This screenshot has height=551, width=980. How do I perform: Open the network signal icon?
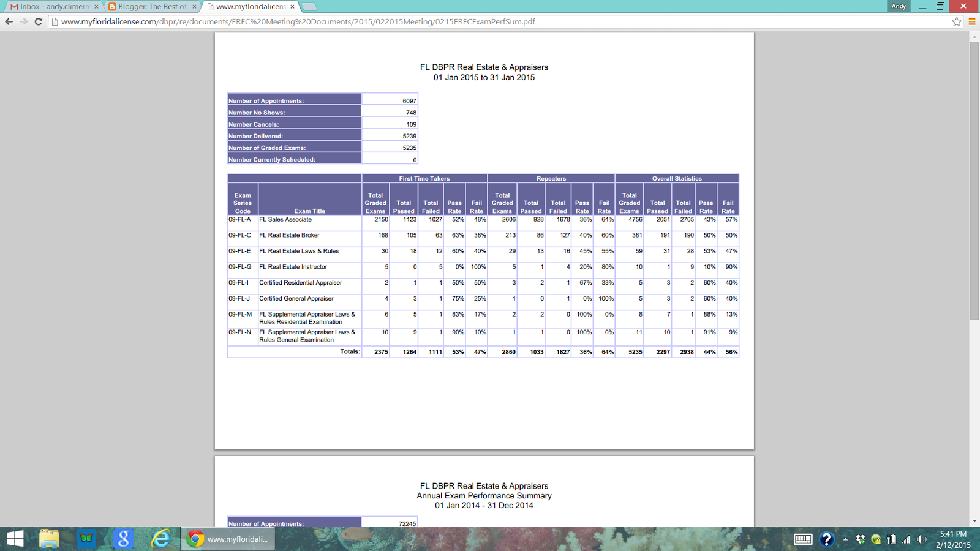click(906, 539)
